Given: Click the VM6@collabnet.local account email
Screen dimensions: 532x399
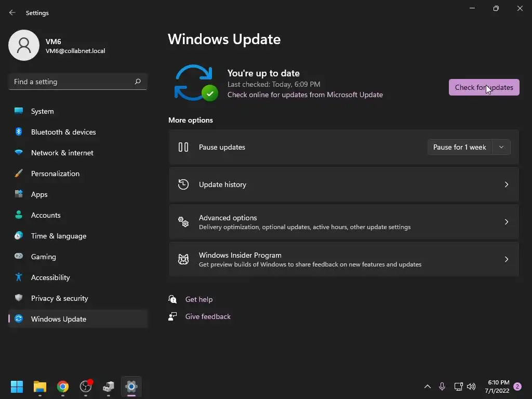Looking at the screenshot, I should (x=75, y=51).
